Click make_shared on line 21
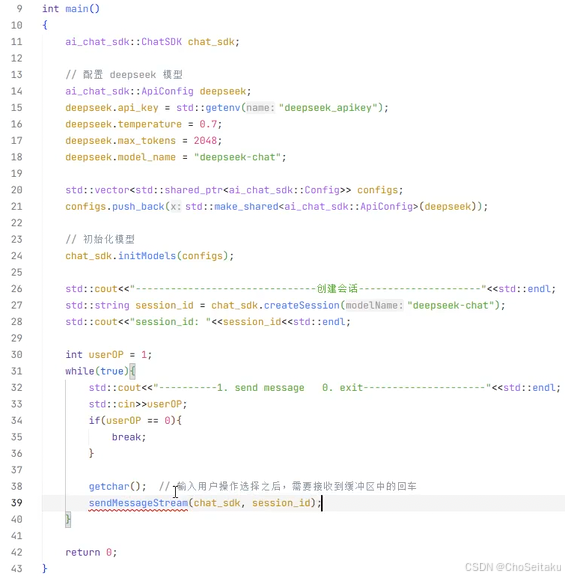 point(246,206)
